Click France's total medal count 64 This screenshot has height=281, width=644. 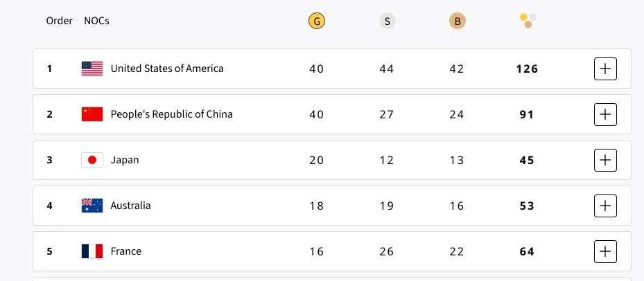coord(527,251)
